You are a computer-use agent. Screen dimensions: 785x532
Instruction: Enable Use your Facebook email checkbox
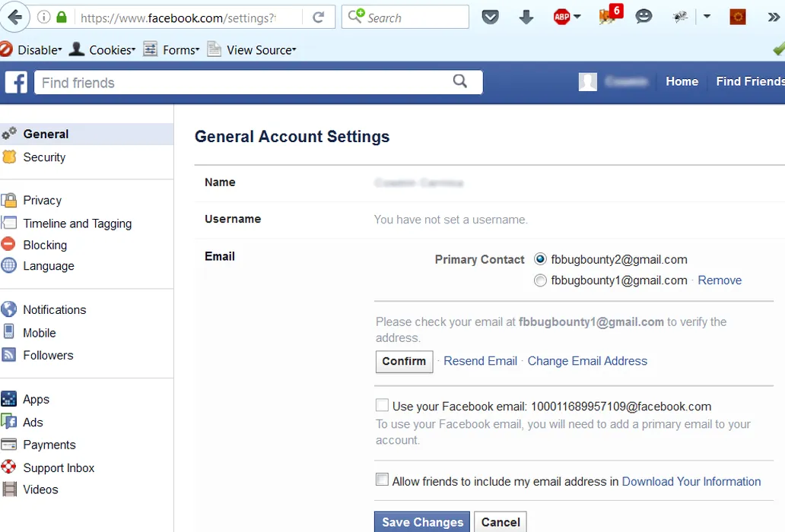point(382,406)
